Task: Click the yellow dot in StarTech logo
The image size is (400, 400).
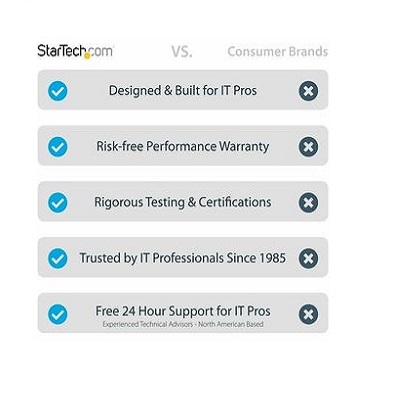Action: 87,56
